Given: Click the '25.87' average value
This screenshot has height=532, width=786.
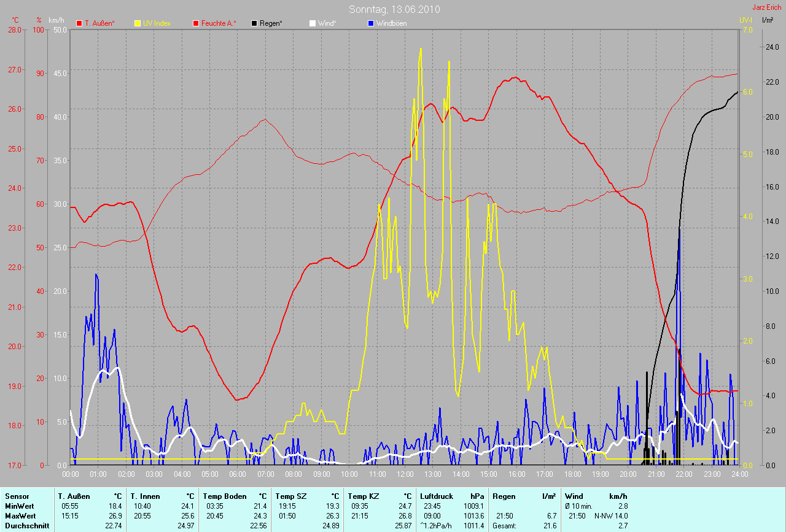Looking at the screenshot, I should (x=403, y=526).
